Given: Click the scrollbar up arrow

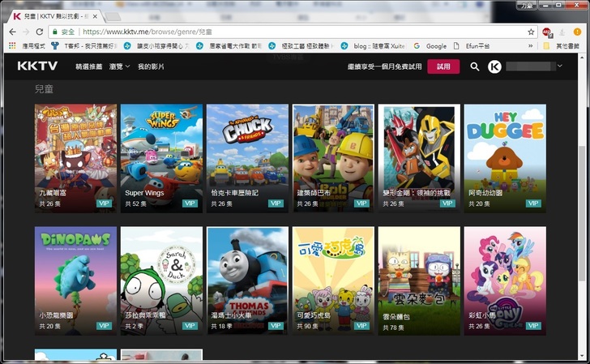Looking at the screenshot, I should tap(583, 57).
